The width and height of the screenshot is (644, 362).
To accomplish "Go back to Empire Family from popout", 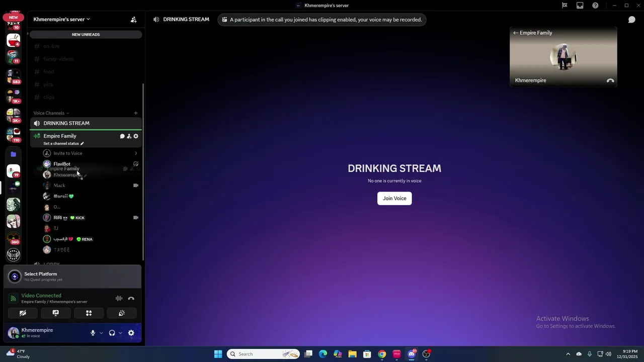I will pyautogui.click(x=532, y=33).
